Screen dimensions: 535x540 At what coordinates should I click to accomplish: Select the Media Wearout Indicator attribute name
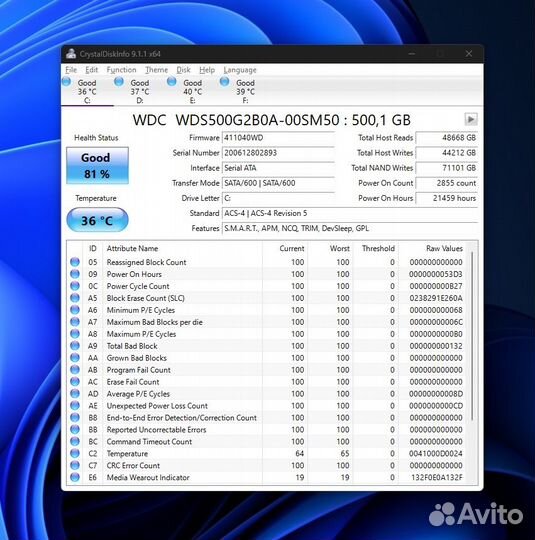pos(148,477)
